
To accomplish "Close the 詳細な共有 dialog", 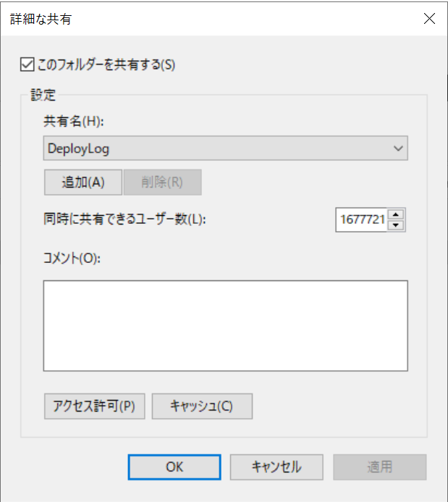I will tap(429, 19).
